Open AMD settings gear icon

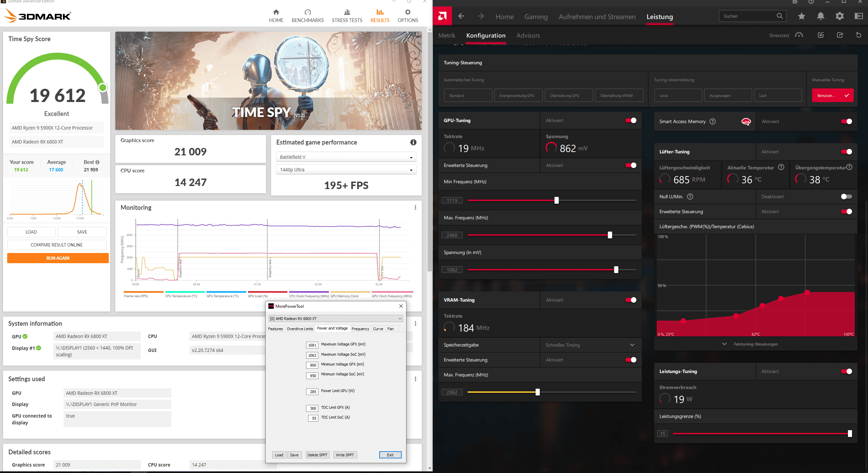tap(840, 16)
